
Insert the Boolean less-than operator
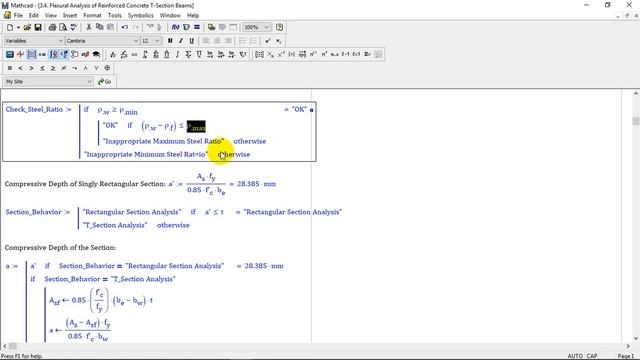click(20, 68)
